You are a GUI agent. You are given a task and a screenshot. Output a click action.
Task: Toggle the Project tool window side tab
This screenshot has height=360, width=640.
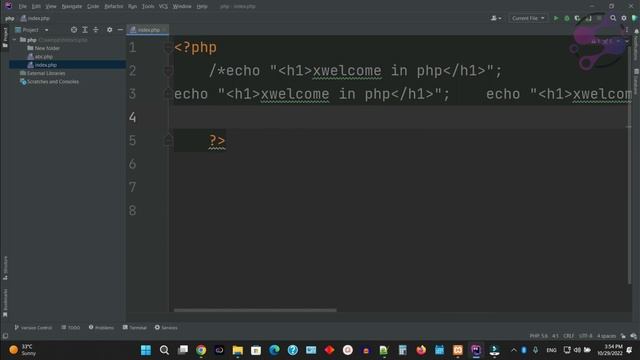point(5,38)
